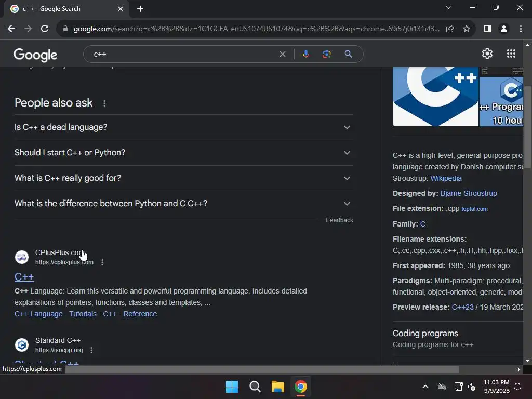
Task: Open the display network tray icon
Action: [458, 387]
